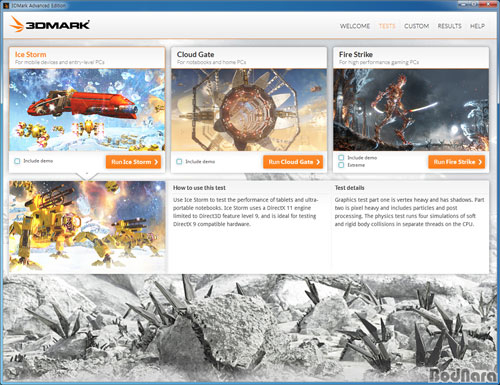Click the arrow on Run Ice Storm button

(156, 162)
